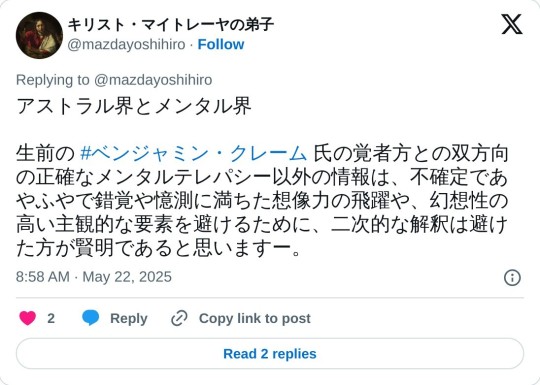The height and width of the screenshot is (385, 540).
Task: Open the Twitter info circle icon
Action: pos(512,278)
